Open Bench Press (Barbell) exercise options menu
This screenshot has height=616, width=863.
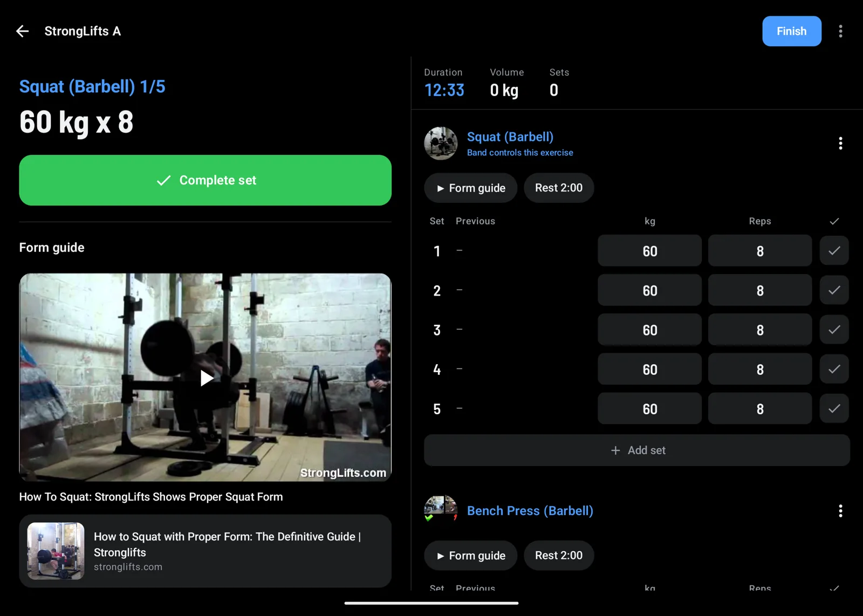click(840, 511)
